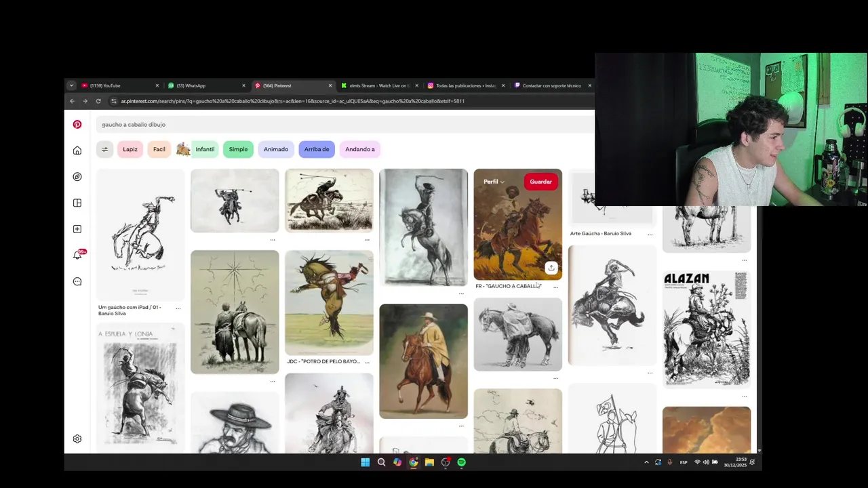The height and width of the screenshot is (488, 868).
Task: Open the Windows Start menu
Action: (366, 462)
